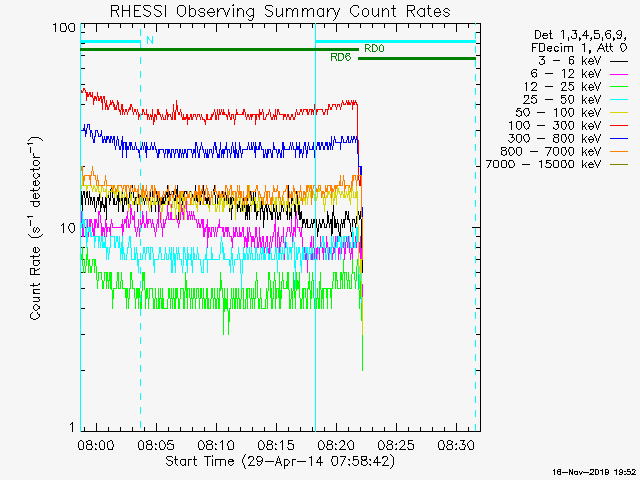Click the 08:25 tick label
The image size is (640, 480).
[x=396, y=445]
